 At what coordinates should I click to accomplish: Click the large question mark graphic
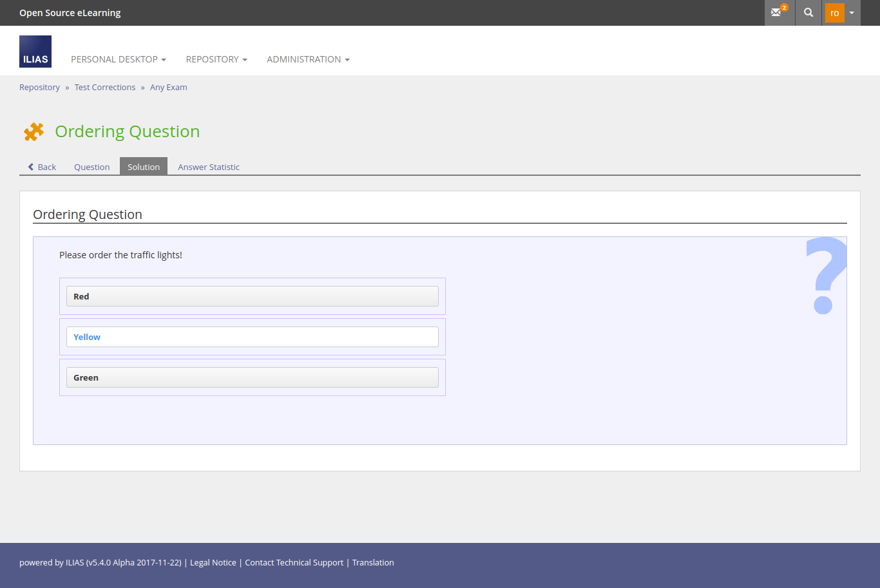pyautogui.click(x=825, y=276)
